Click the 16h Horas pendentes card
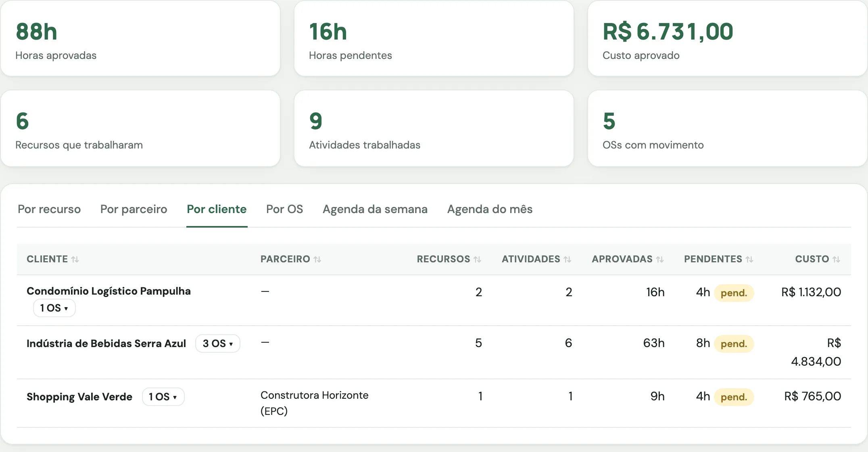The image size is (868, 452). pos(434,38)
